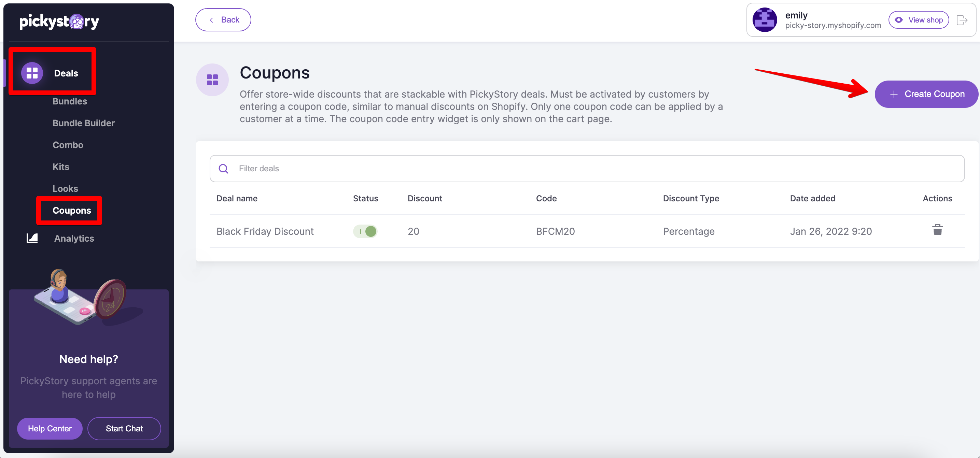Click emily's profile avatar

[765, 20]
